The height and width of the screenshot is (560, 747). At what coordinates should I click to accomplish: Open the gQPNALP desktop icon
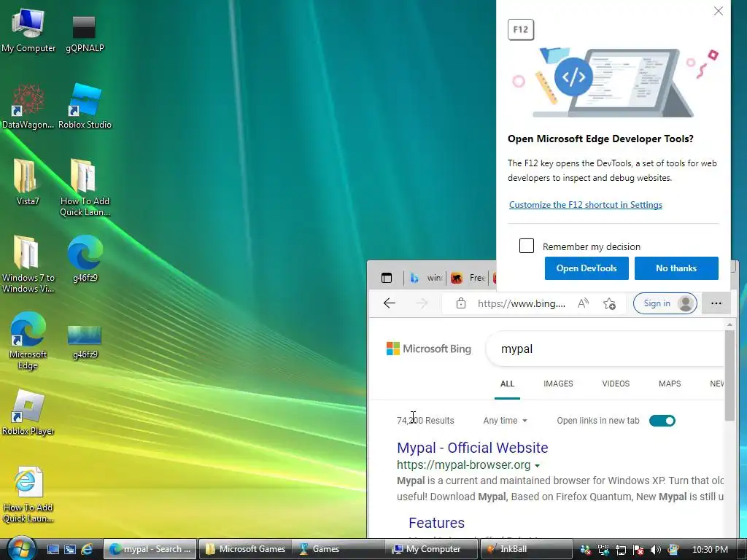(x=85, y=32)
